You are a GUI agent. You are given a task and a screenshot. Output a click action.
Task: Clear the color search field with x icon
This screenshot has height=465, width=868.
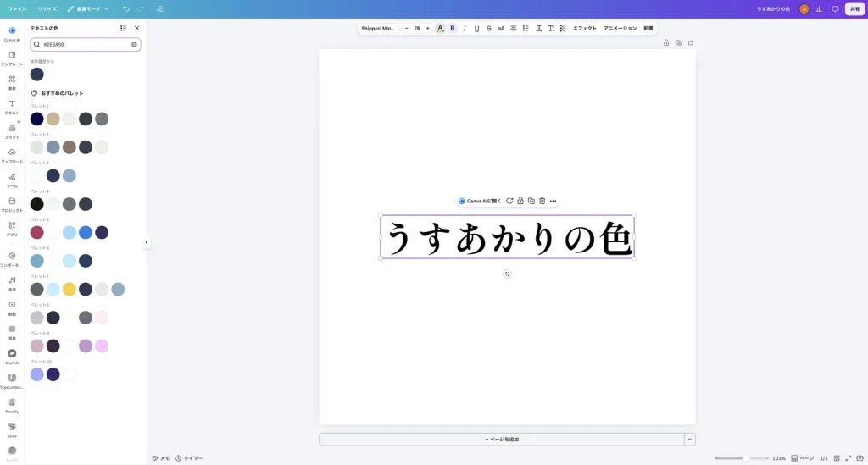(134, 44)
